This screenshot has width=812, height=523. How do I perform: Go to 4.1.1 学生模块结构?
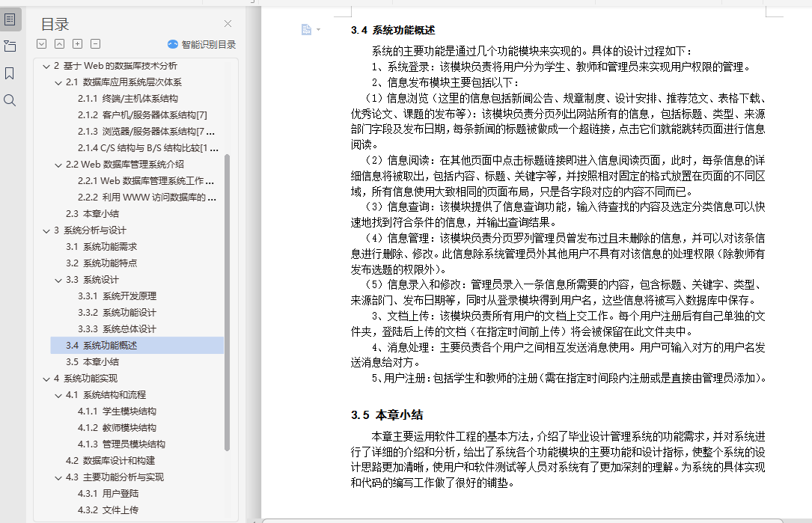117,412
